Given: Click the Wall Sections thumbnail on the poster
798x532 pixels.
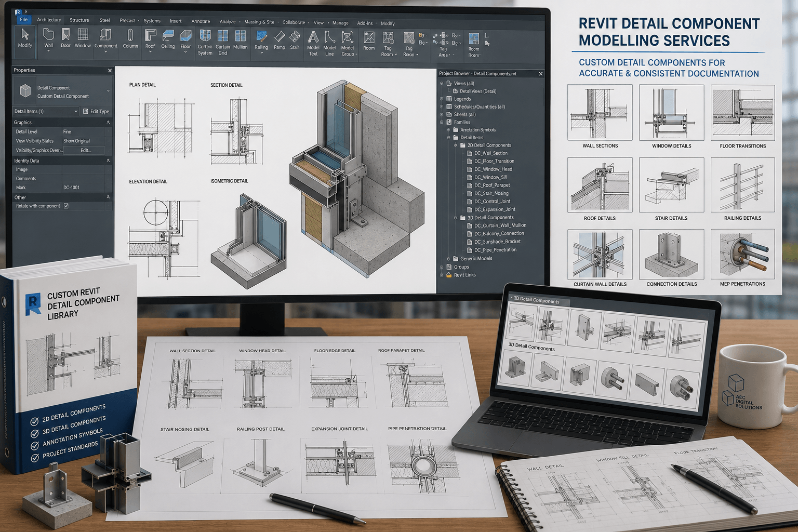Looking at the screenshot, I should [600, 112].
